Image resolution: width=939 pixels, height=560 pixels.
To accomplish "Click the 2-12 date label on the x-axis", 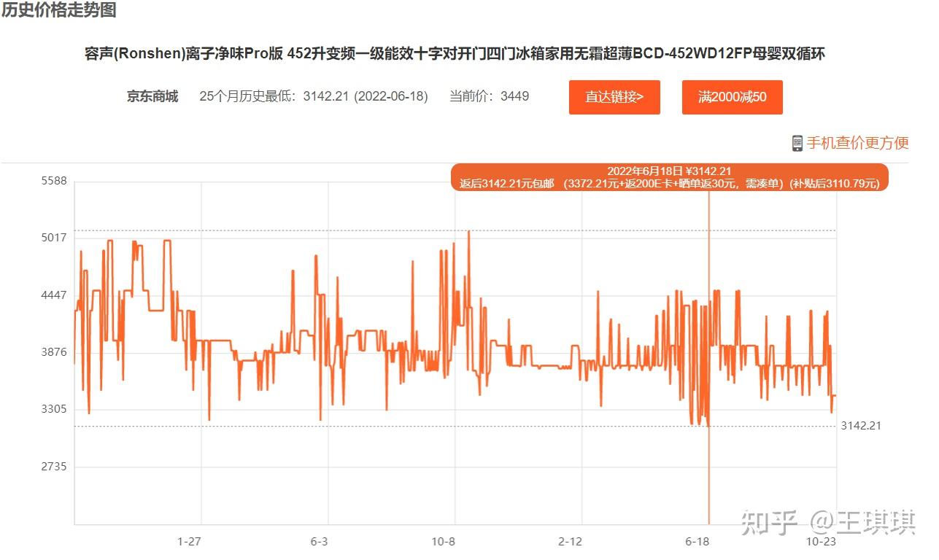I will click(x=570, y=542).
